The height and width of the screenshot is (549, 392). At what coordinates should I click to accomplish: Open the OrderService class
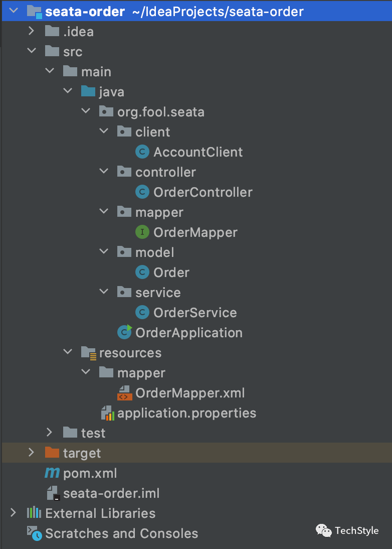click(x=195, y=313)
